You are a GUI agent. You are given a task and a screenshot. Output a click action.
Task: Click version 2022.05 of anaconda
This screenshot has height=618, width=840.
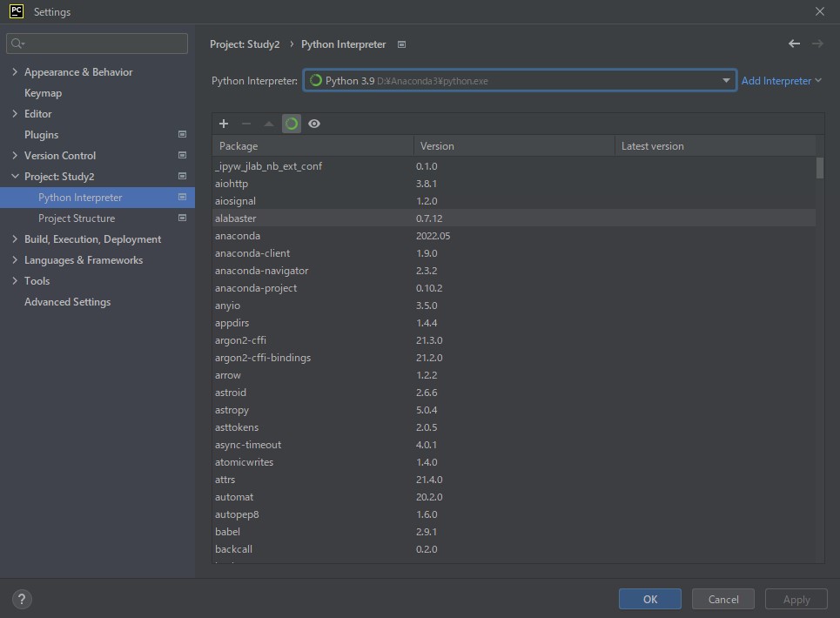[x=433, y=236]
